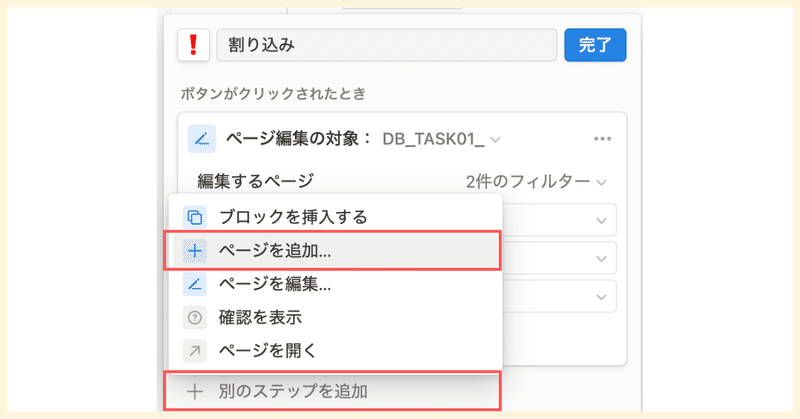
Task: Click the plus icon next to 別のステップを追加
Action: pyautogui.click(x=194, y=391)
